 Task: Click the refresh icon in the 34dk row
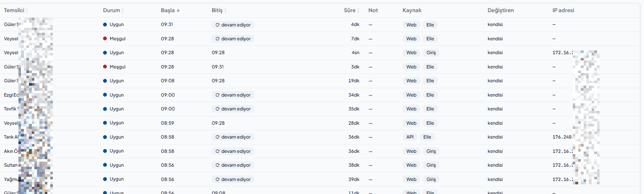(217, 95)
